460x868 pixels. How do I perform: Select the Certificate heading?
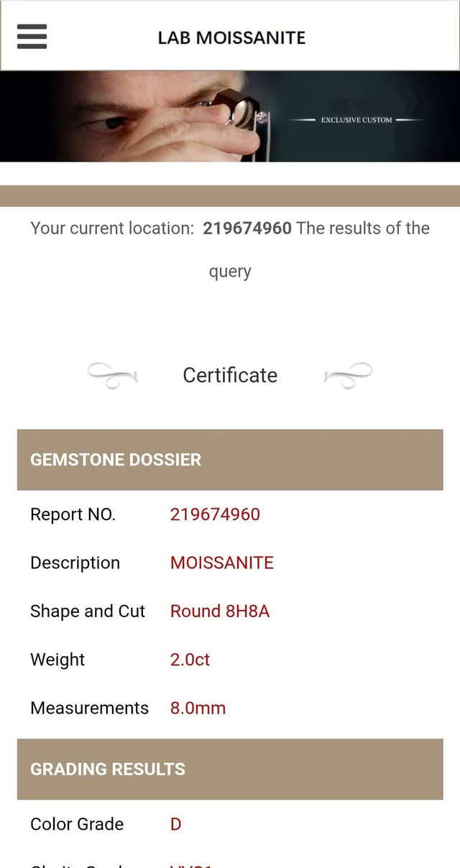pyautogui.click(x=230, y=375)
